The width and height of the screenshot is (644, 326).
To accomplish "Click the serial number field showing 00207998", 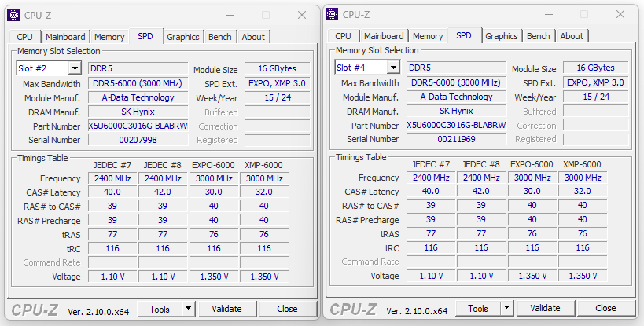I will coord(138,140).
